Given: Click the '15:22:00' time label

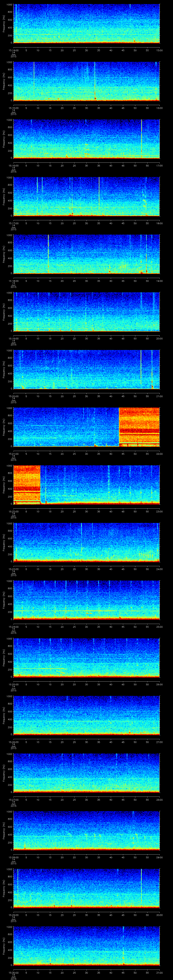Looking at the screenshot, I should 13,511.
